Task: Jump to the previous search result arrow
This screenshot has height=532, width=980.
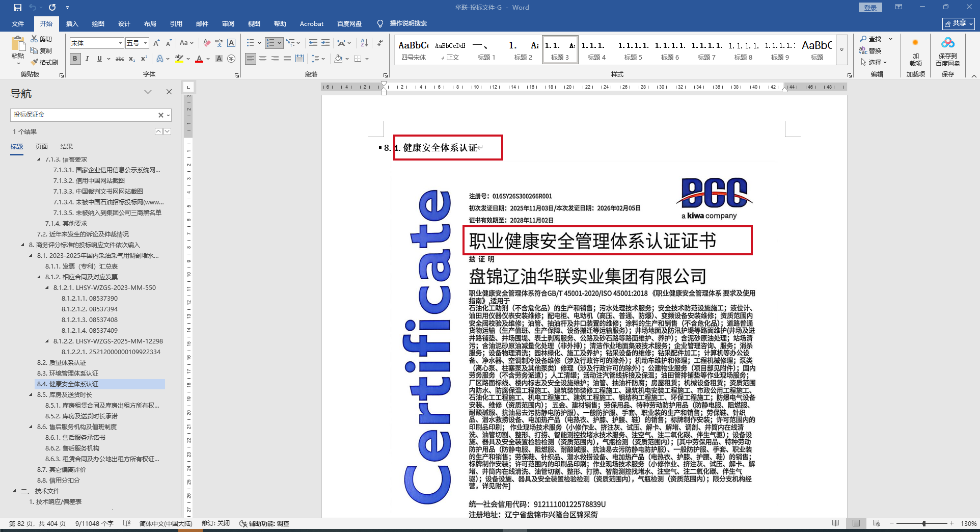Action: [158, 131]
